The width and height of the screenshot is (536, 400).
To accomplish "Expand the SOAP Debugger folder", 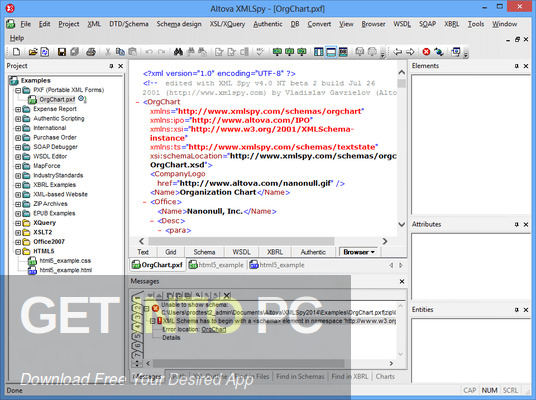I will point(18,147).
